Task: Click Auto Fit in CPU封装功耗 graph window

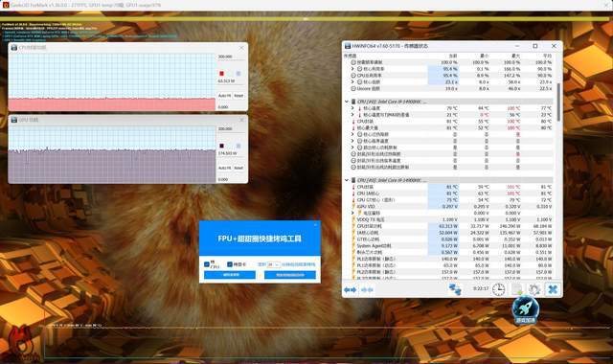Action: pyautogui.click(x=224, y=96)
